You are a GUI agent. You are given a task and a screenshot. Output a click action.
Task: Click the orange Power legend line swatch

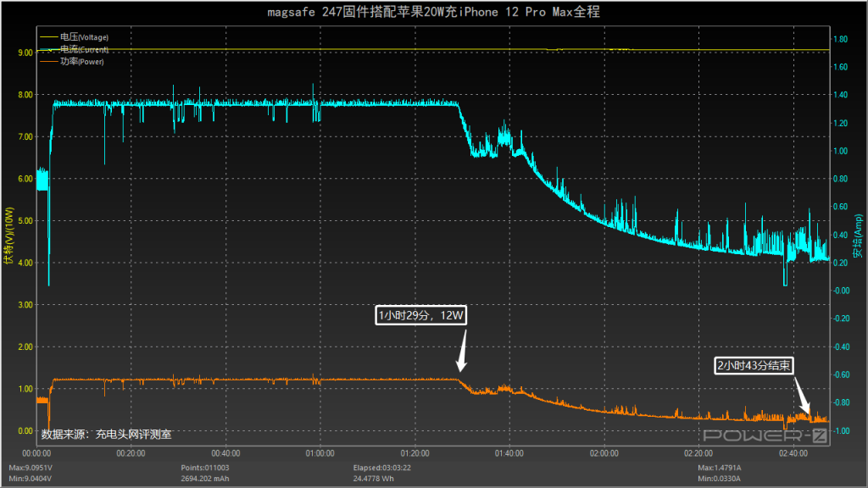click(x=48, y=61)
